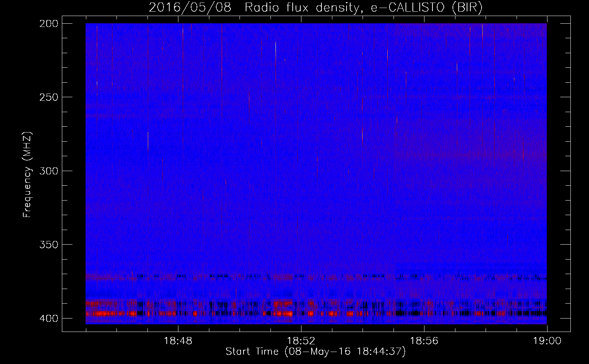The image size is (589, 364).
Task: Click the frequency tick label '200'
Action: (x=48, y=23)
